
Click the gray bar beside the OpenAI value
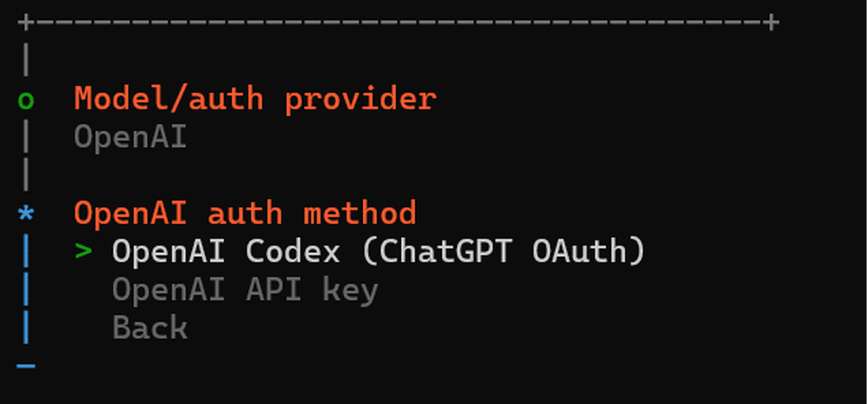[x=26, y=137]
